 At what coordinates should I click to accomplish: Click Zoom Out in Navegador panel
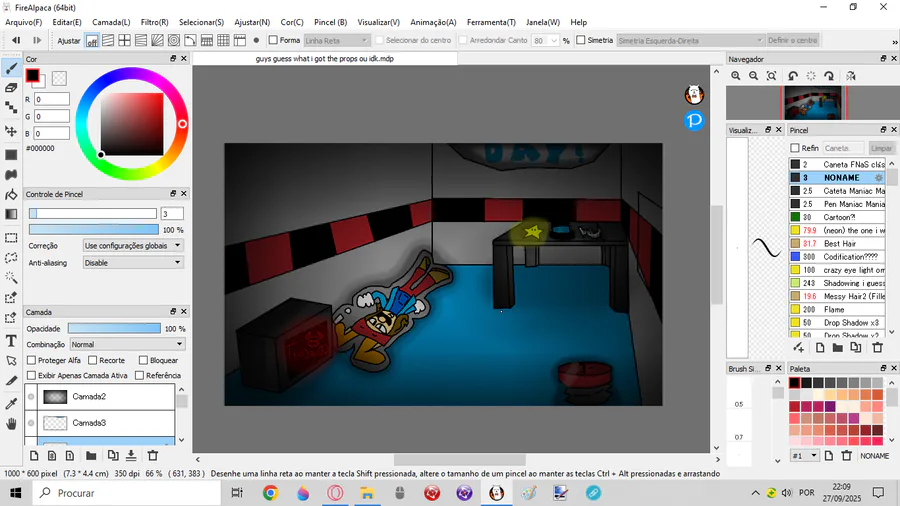[x=753, y=76]
